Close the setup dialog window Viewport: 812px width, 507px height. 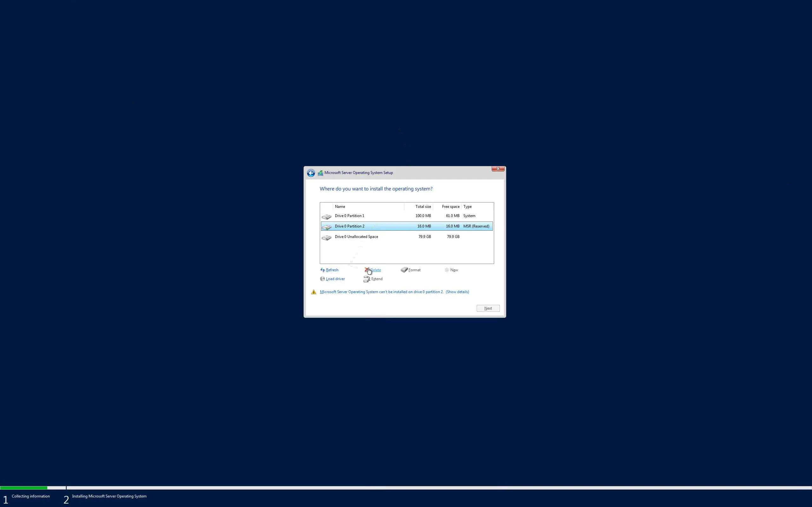[x=498, y=169]
